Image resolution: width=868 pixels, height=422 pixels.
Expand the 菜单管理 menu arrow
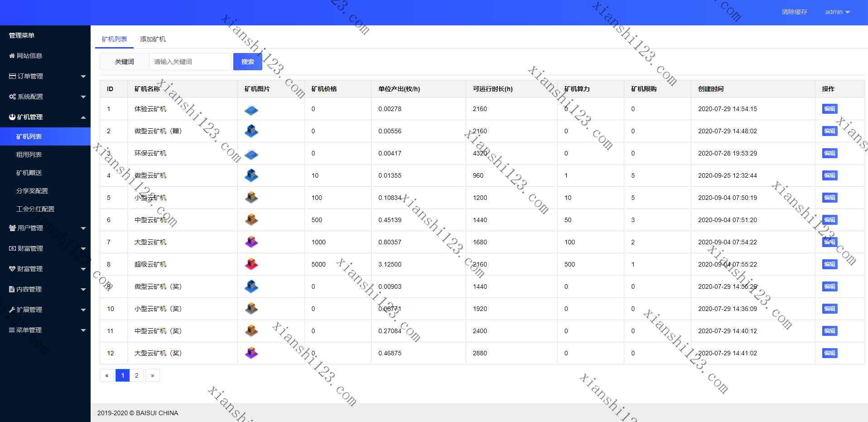(x=83, y=330)
